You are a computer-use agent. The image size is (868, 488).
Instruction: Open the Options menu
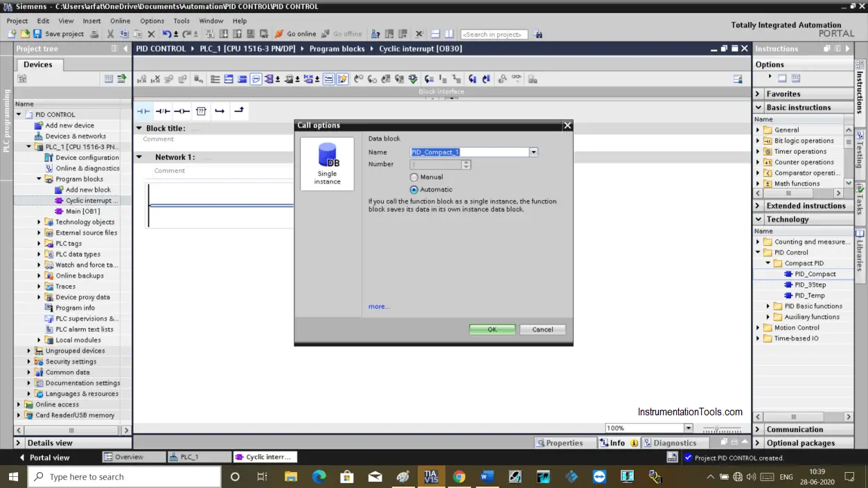pyautogui.click(x=152, y=21)
